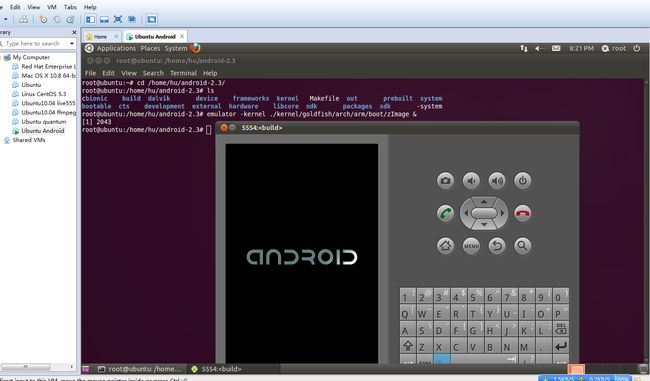Viewport: 650px width, 381px height.
Task: Open VMware power dropdown arrow
Action: tap(6, 19)
